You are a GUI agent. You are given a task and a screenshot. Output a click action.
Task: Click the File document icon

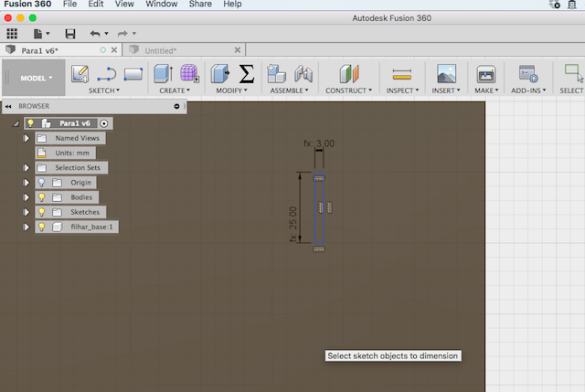tap(37, 34)
